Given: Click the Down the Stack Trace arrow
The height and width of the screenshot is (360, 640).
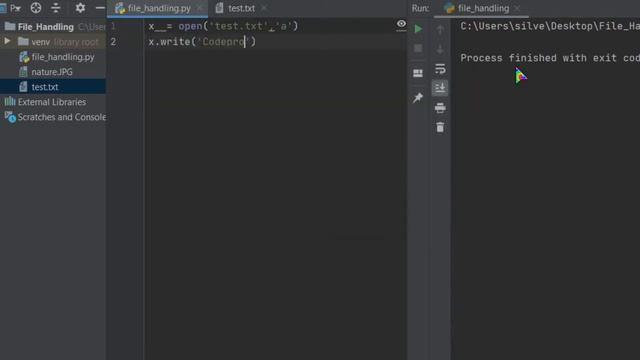Looking at the screenshot, I should 440,49.
